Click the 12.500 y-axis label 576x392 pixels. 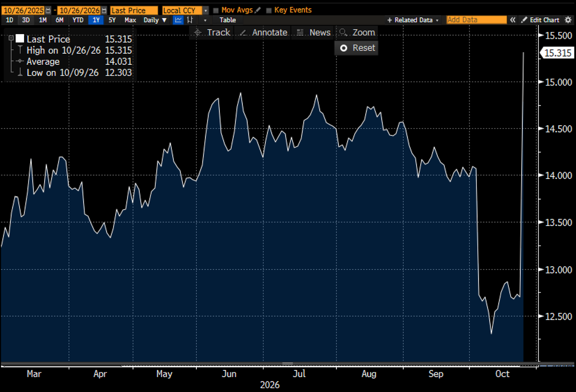559,317
